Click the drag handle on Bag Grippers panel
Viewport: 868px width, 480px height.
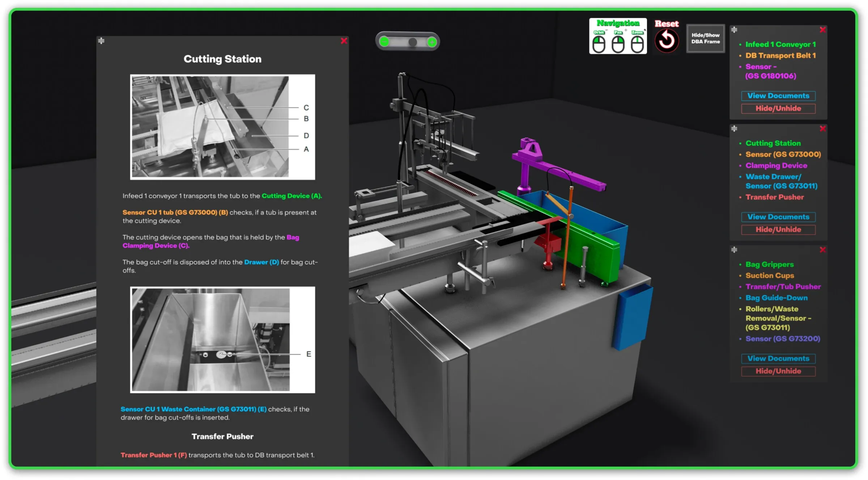(x=734, y=250)
